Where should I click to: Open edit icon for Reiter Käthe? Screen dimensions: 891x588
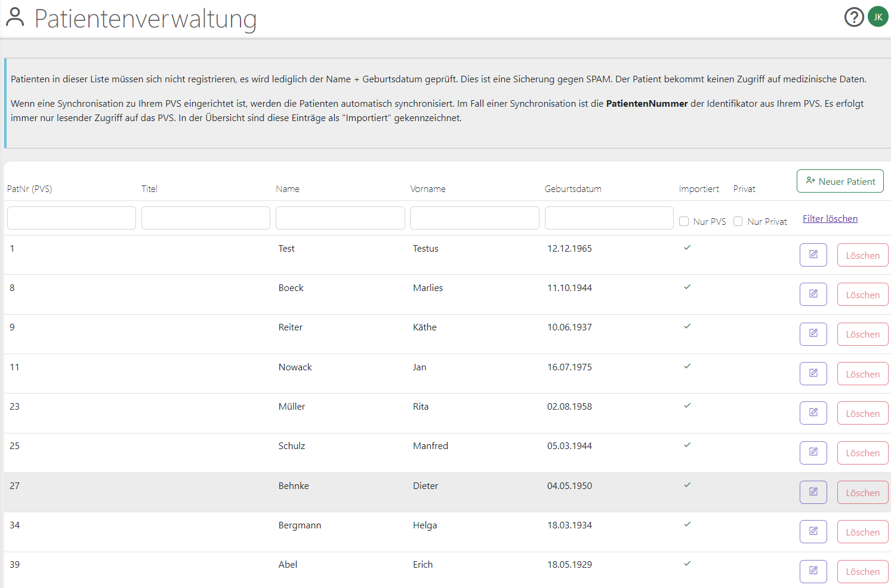[x=813, y=334]
